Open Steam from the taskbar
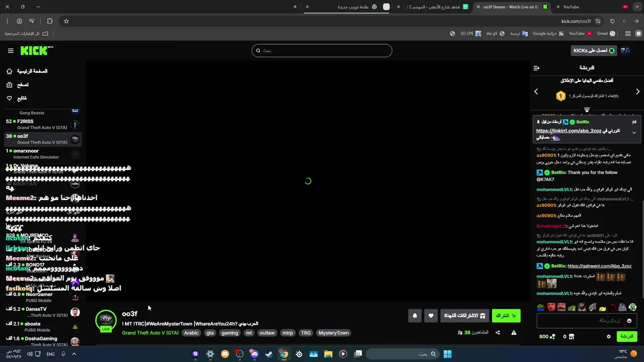This screenshot has height=362, width=644. pyautogui.click(x=269, y=354)
